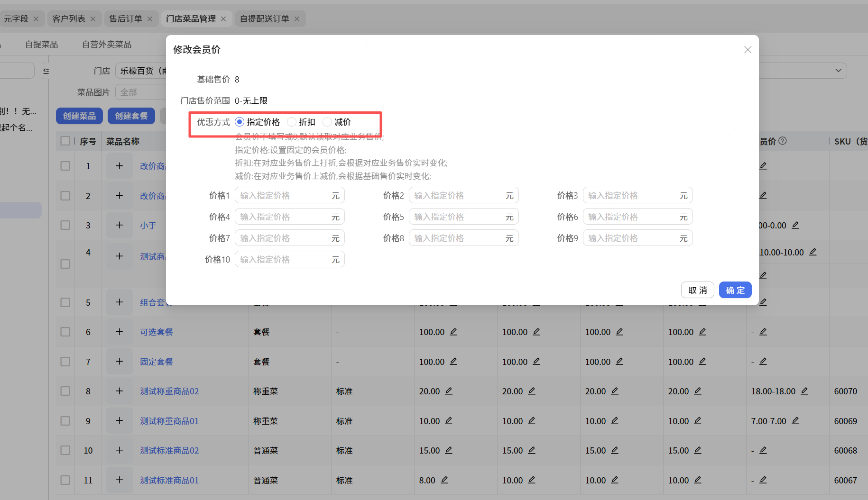Expand row 11 测试标准商品01 plus icon
This screenshot has width=868, height=500.
120,480
